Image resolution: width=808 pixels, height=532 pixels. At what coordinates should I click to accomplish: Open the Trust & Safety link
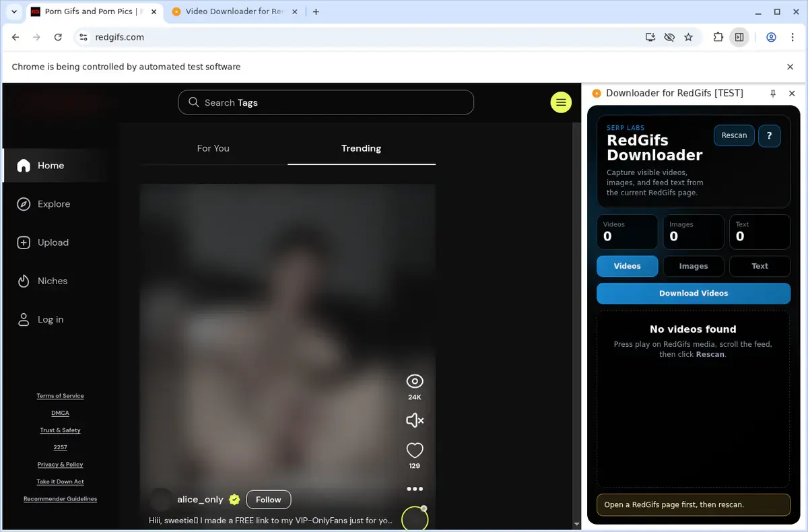[x=60, y=430]
